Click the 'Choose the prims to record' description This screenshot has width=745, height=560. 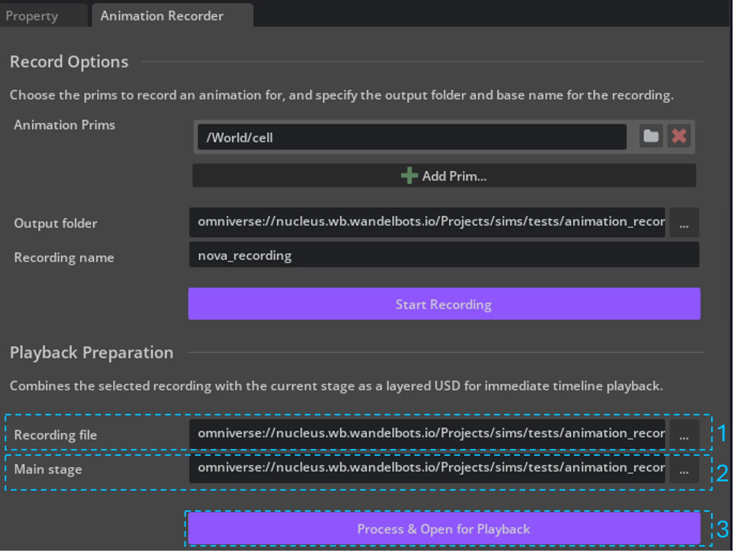(x=341, y=95)
